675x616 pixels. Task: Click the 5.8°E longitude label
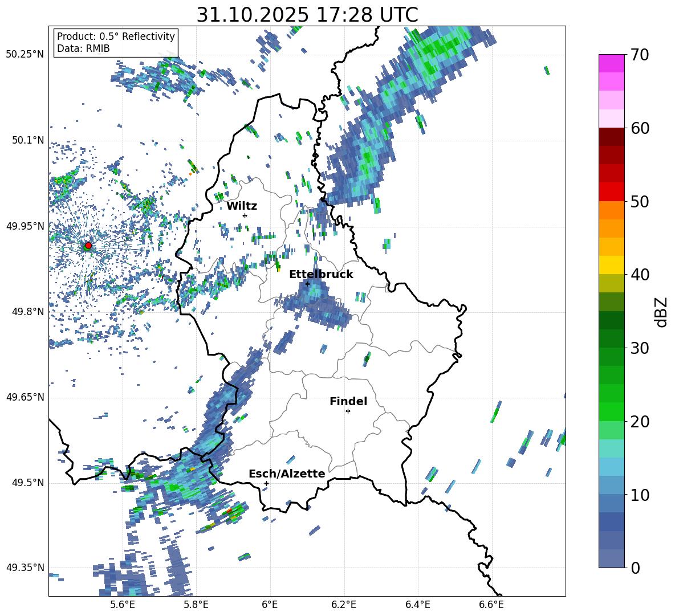pos(196,605)
